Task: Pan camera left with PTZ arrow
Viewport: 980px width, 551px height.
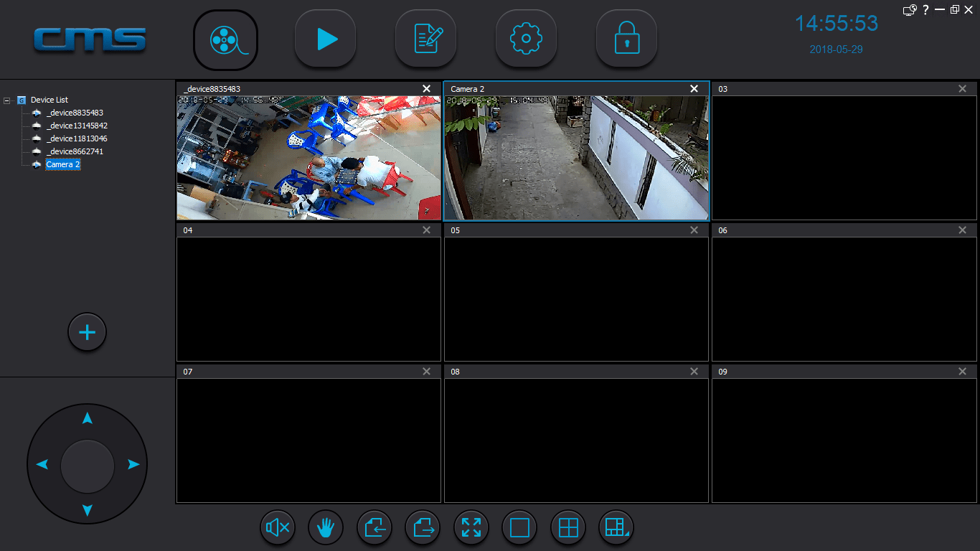Action: click(42, 465)
